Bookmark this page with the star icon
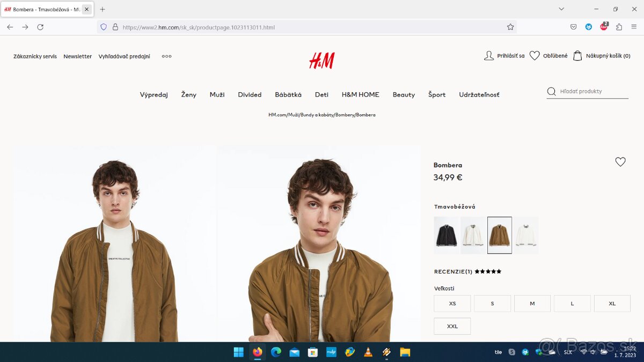Viewport: 644px width, 362px height. click(x=510, y=27)
